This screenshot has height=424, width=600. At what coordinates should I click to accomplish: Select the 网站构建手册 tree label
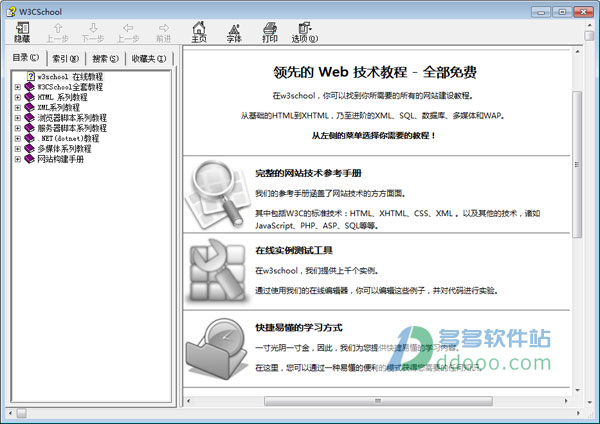click(60, 159)
